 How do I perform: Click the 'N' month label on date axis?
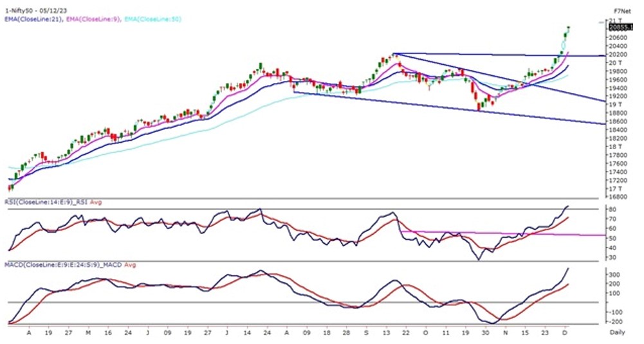click(x=506, y=333)
